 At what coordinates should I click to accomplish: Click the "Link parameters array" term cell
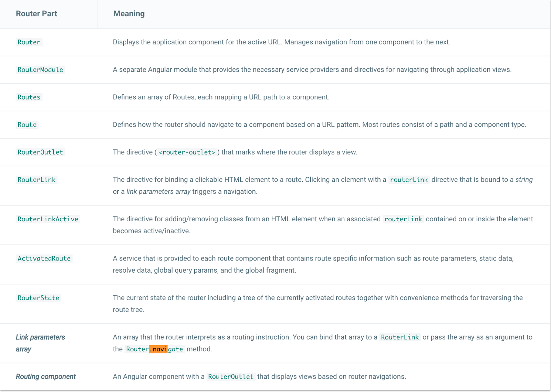[40, 343]
